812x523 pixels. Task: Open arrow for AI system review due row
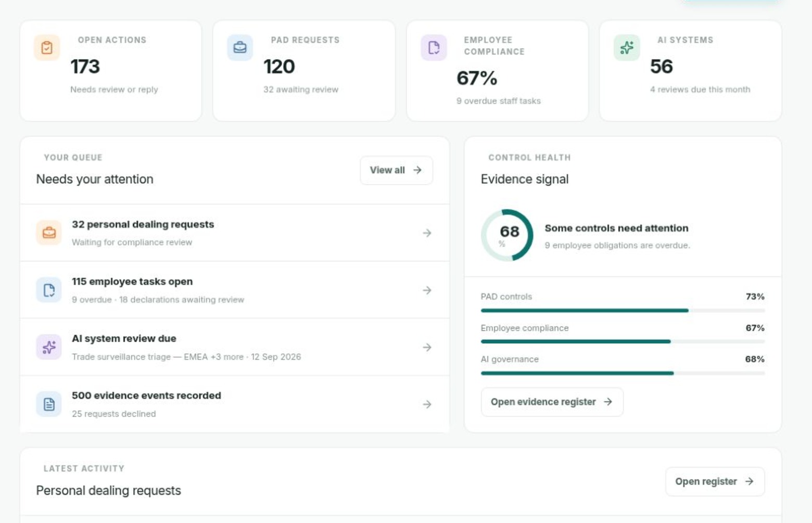pos(427,347)
